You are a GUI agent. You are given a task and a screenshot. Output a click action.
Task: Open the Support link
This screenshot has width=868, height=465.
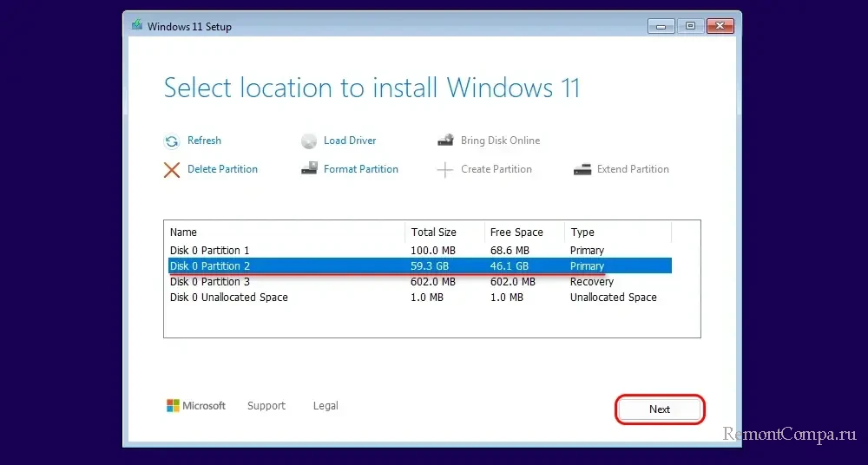tap(266, 406)
